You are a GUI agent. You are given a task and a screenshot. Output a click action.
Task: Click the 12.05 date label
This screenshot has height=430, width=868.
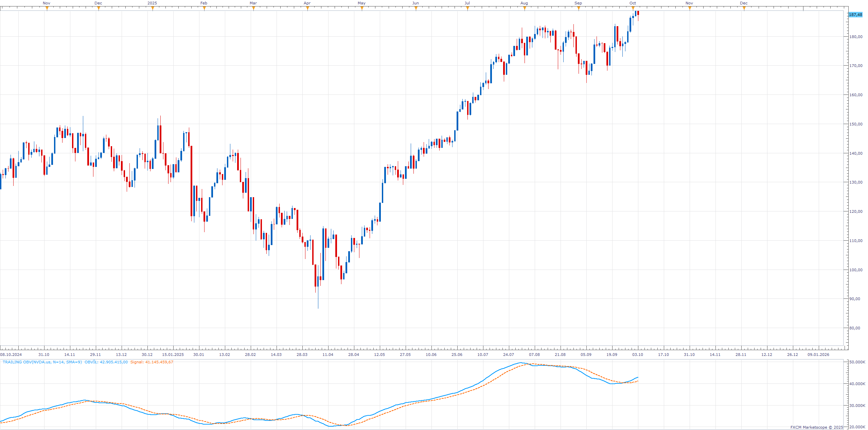click(x=379, y=355)
